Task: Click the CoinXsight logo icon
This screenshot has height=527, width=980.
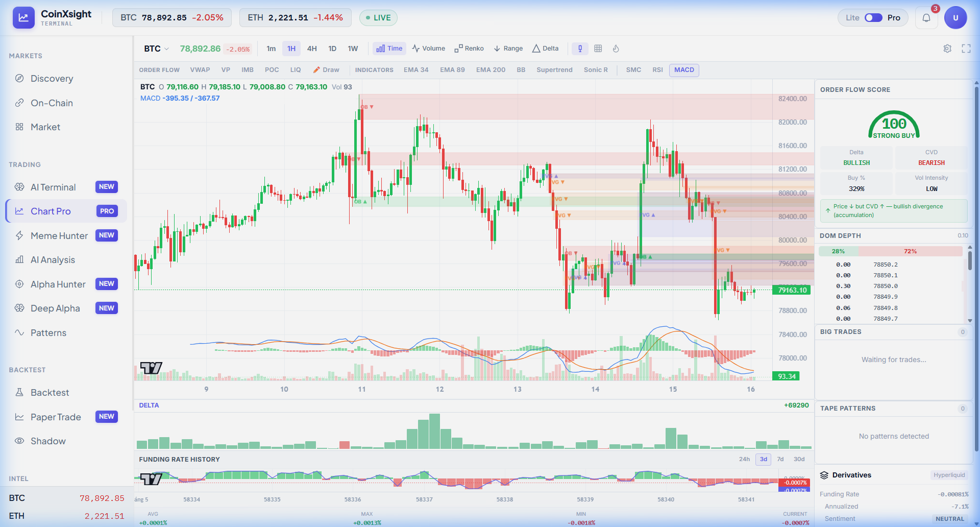Action: click(23, 17)
